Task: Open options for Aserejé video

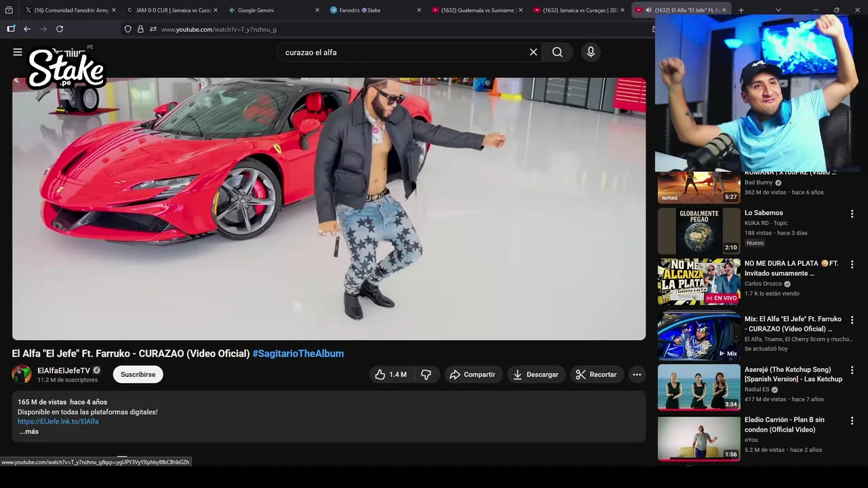Action: [852, 371]
